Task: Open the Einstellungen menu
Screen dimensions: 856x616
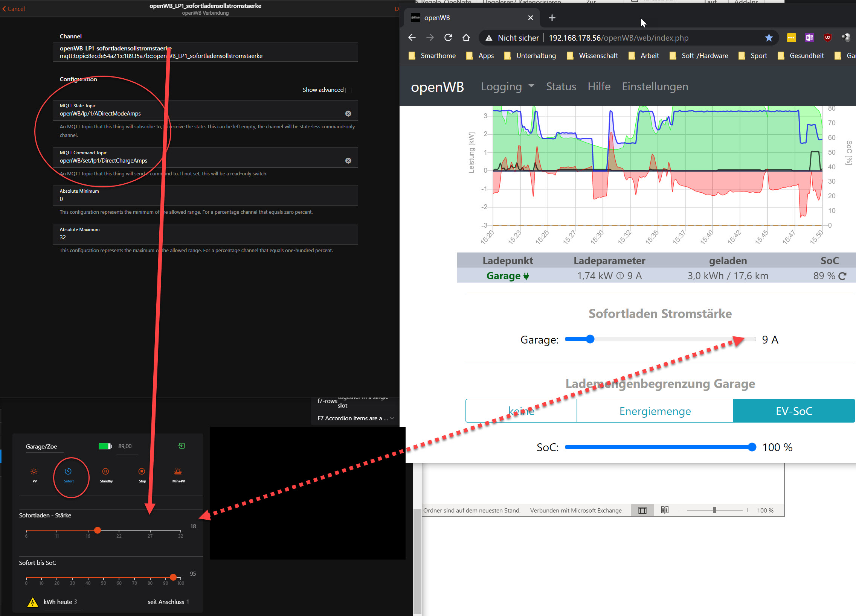Action: [655, 87]
